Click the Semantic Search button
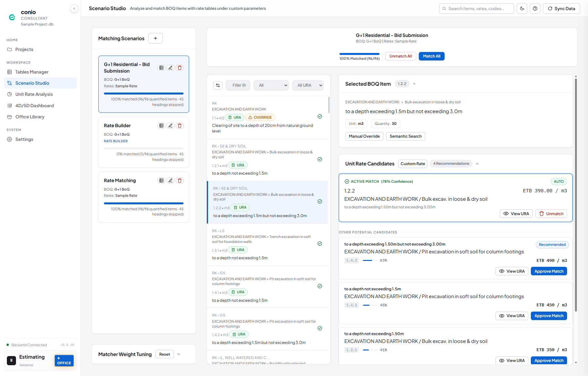 point(405,136)
